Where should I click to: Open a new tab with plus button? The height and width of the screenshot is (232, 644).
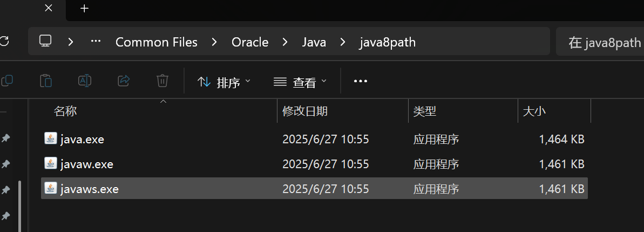click(84, 8)
